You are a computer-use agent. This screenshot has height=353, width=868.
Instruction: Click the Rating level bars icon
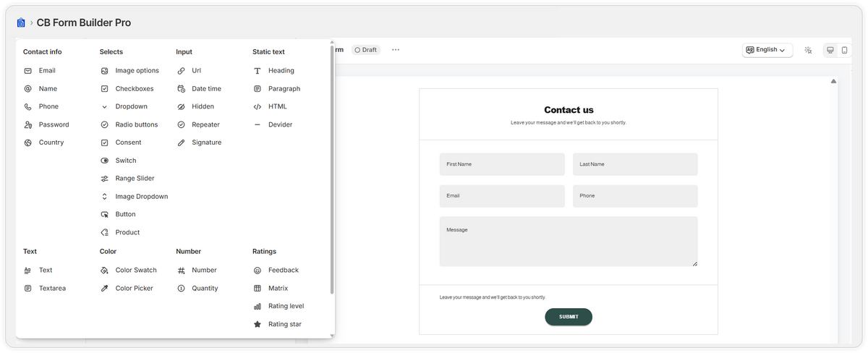(x=258, y=306)
